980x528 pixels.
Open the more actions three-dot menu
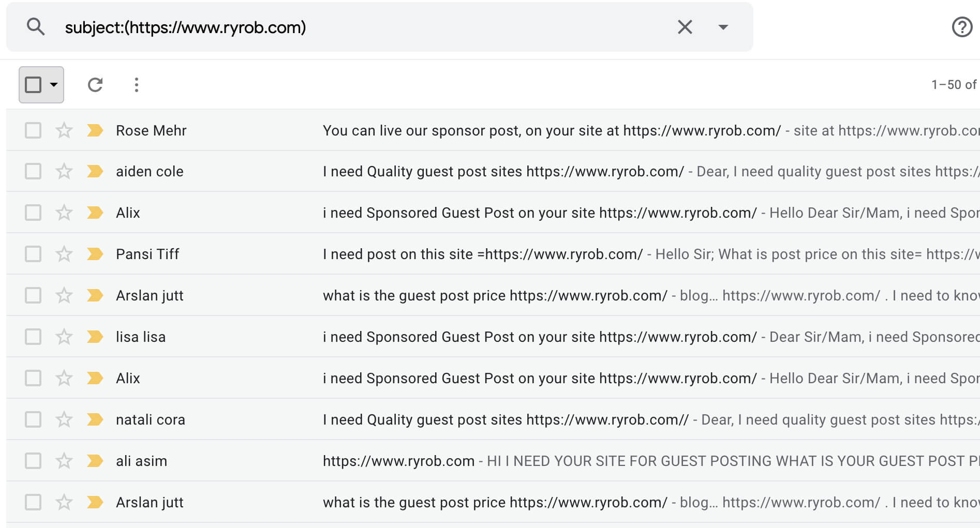coord(136,84)
